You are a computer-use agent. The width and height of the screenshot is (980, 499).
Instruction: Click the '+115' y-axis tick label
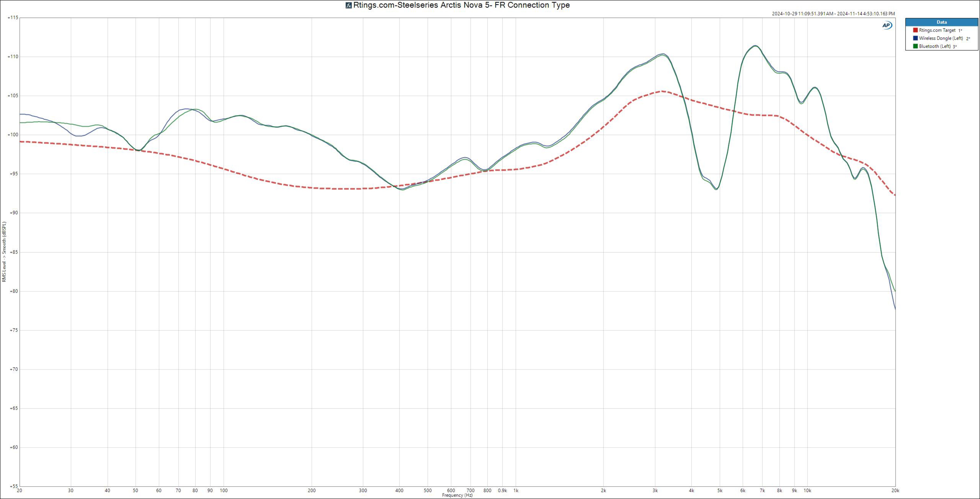coord(13,18)
